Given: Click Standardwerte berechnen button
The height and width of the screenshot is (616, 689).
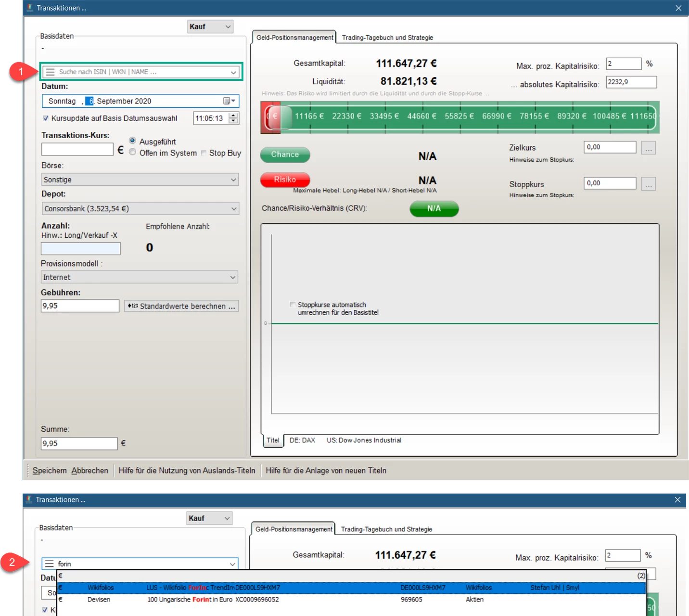Looking at the screenshot, I should [x=181, y=306].
